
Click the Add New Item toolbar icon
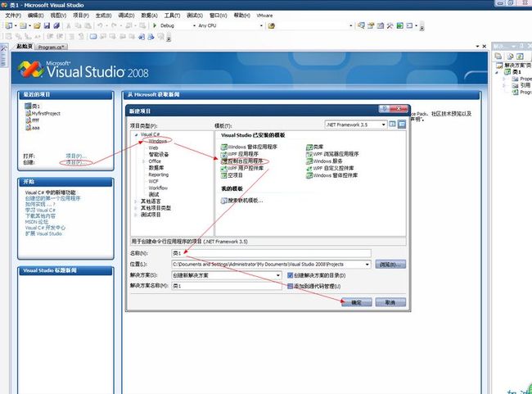coord(23,26)
